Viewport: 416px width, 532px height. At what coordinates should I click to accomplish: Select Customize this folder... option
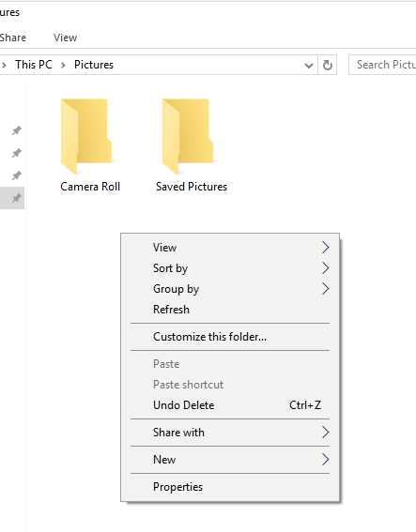click(x=230, y=337)
